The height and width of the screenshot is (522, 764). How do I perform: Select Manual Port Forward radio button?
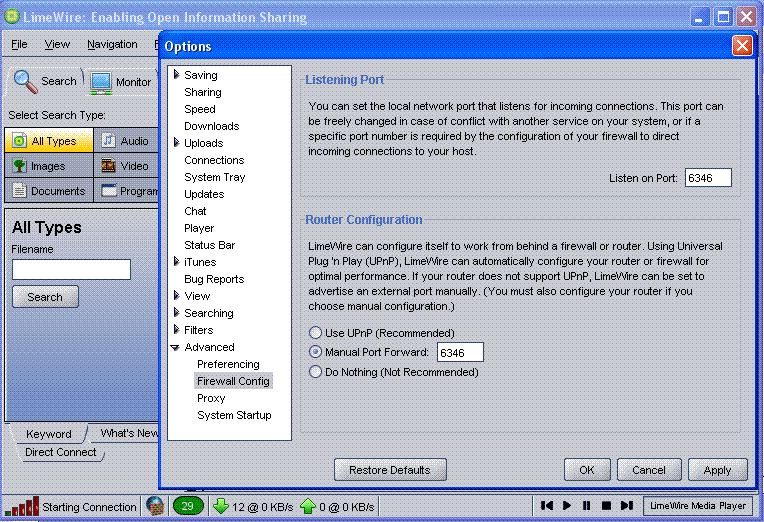316,352
